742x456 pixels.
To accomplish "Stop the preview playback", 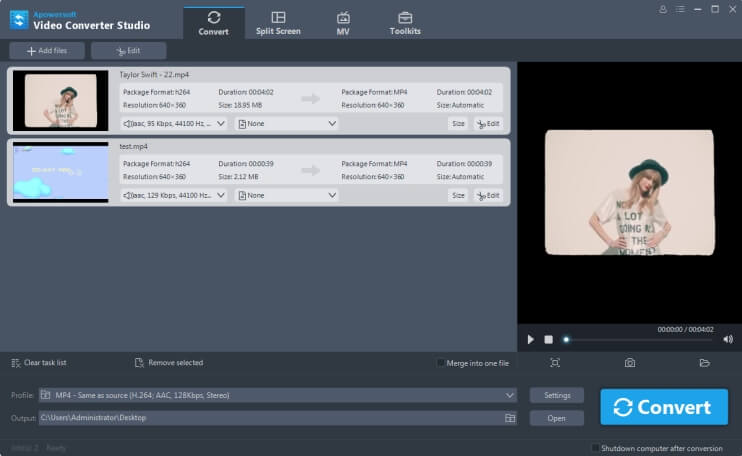I will tap(548, 339).
